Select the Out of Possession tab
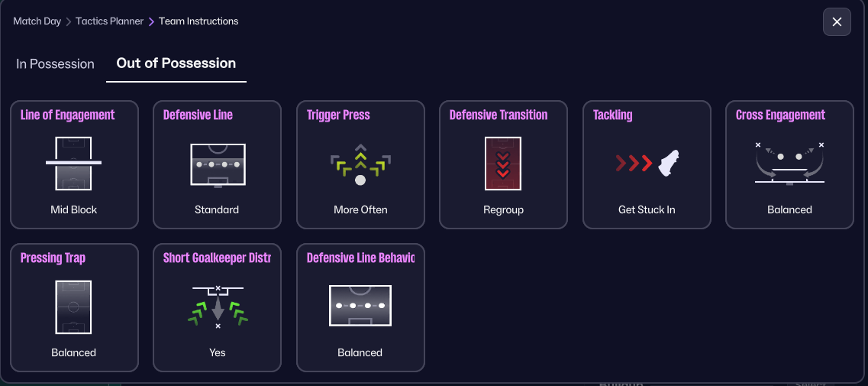Image resolution: width=868 pixels, height=386 pixels. click(x=176, y=63)
